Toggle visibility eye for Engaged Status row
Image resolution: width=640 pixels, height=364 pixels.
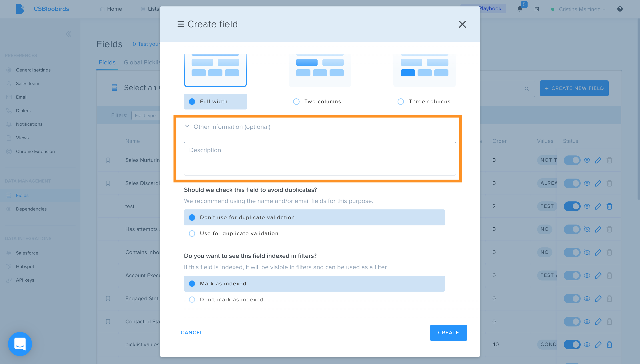click(x=587, y=298)
